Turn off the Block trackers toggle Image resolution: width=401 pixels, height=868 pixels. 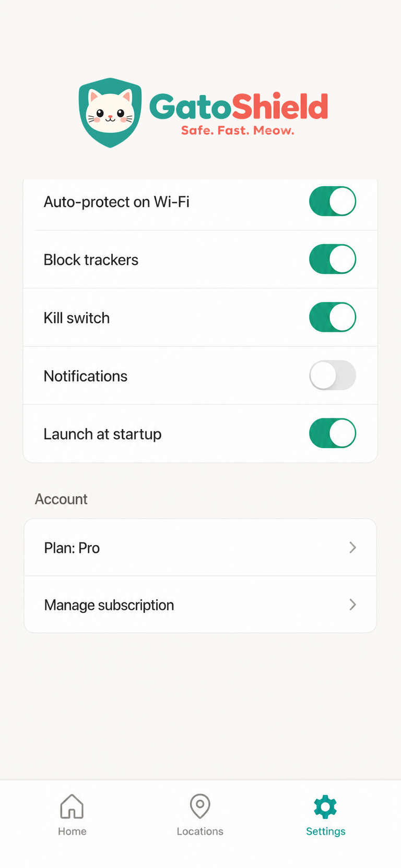point(333,259)
